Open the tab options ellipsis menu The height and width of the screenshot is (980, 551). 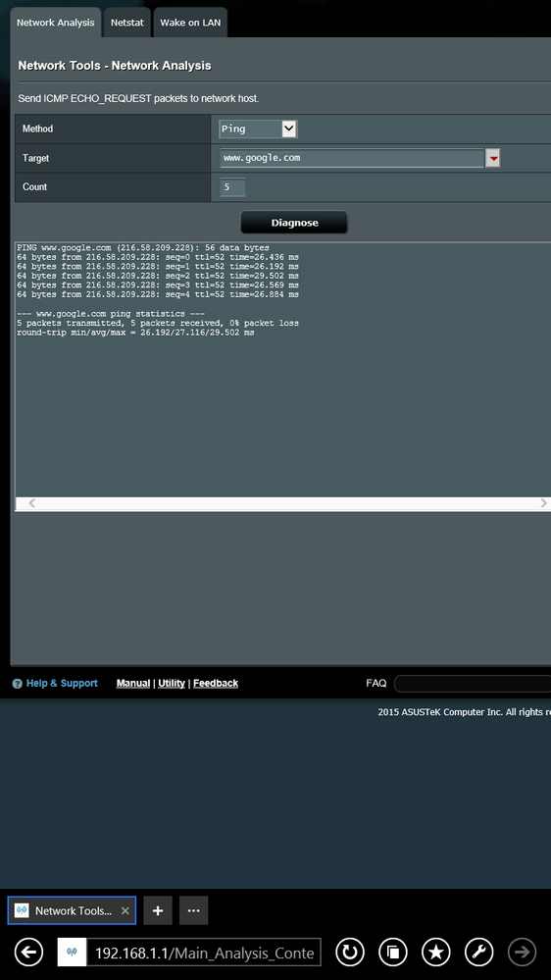click(x=194, y=910)
